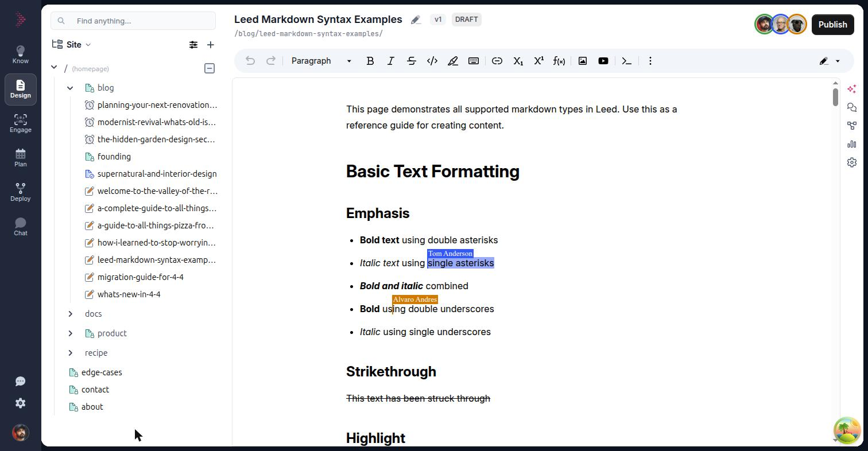Insert an image from the toolbar

(x=583, y=61)
